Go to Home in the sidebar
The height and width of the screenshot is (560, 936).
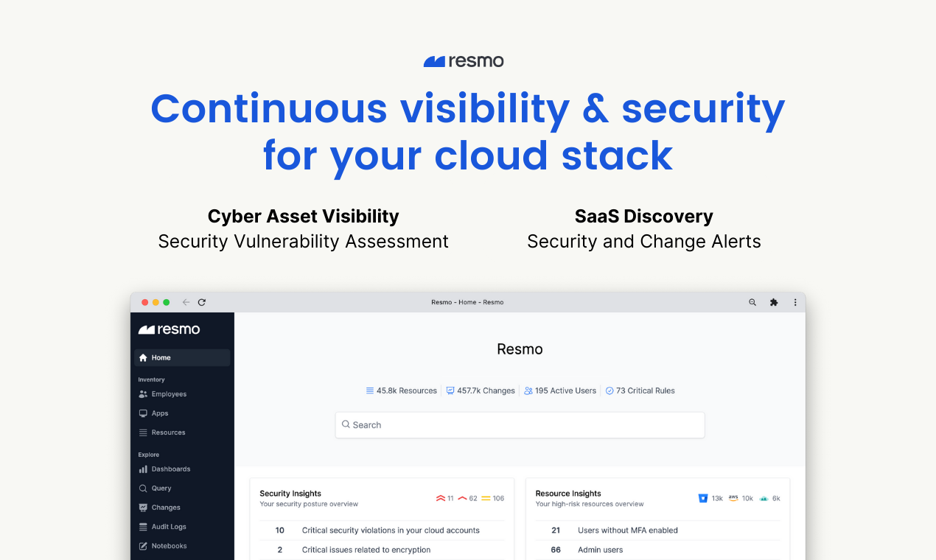pyautogui.click(x=182, y=358)
